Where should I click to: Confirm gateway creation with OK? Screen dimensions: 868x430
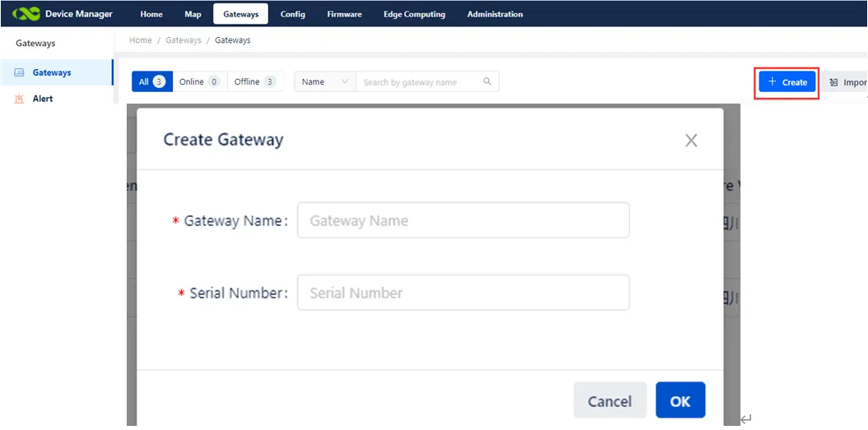680,400
